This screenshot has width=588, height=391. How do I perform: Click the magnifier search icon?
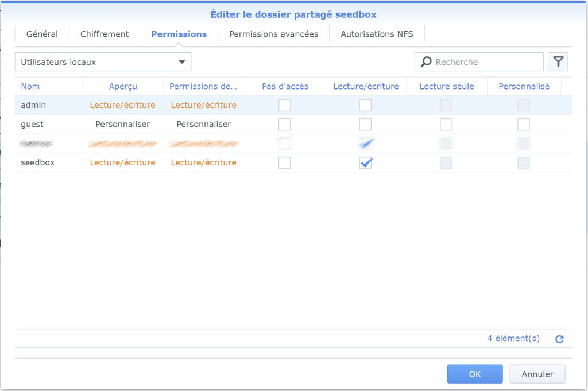coord(426,61)
